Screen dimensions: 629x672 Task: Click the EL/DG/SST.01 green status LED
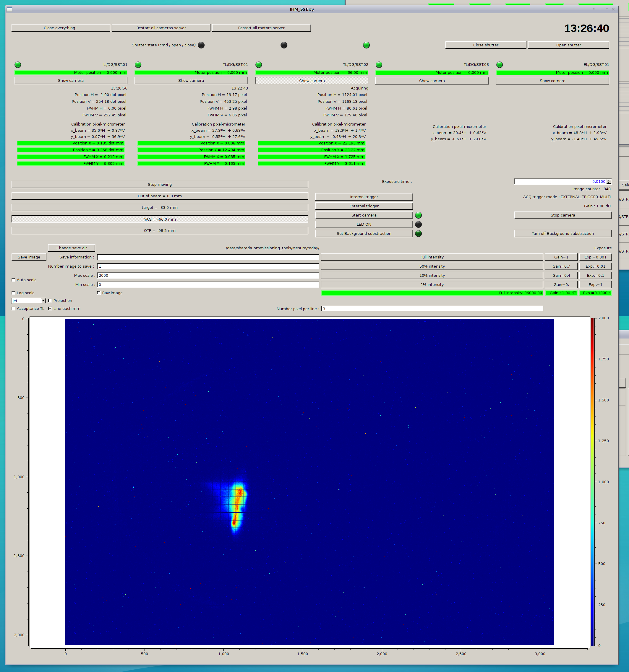point(500,65)
